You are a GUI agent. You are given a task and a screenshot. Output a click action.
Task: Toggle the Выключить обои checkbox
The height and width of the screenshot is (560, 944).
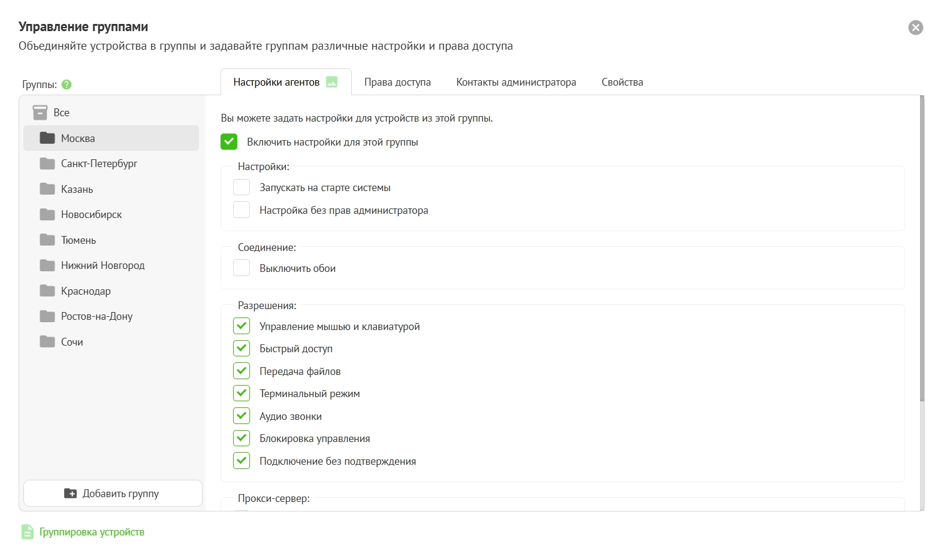click(x=242, y=268)
